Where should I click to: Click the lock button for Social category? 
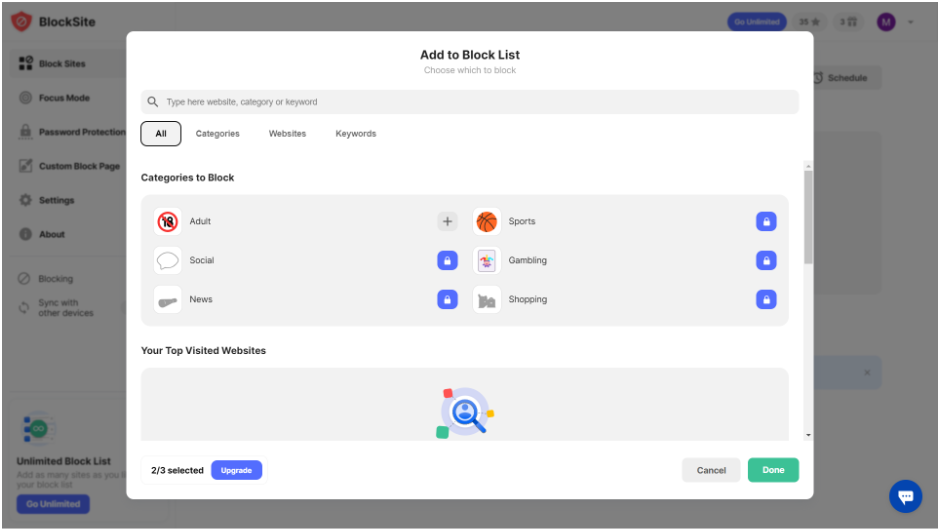pos(447,260)
